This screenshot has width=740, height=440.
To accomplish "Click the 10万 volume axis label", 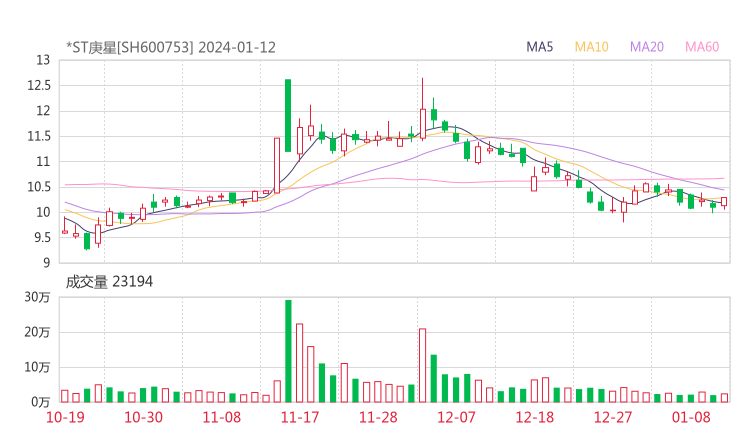I will click(37, 367).
